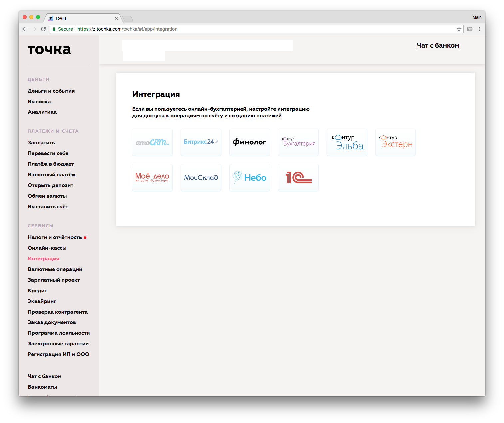
Task: Go to Выставить счёт
Action: pyautogui.click(x=48, y=207)
